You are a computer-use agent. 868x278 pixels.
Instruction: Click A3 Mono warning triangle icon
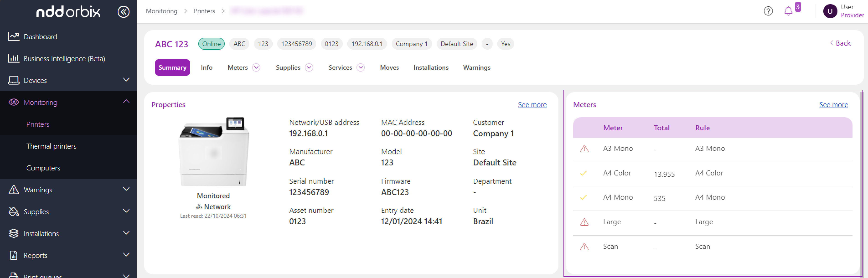pos(584,149)
